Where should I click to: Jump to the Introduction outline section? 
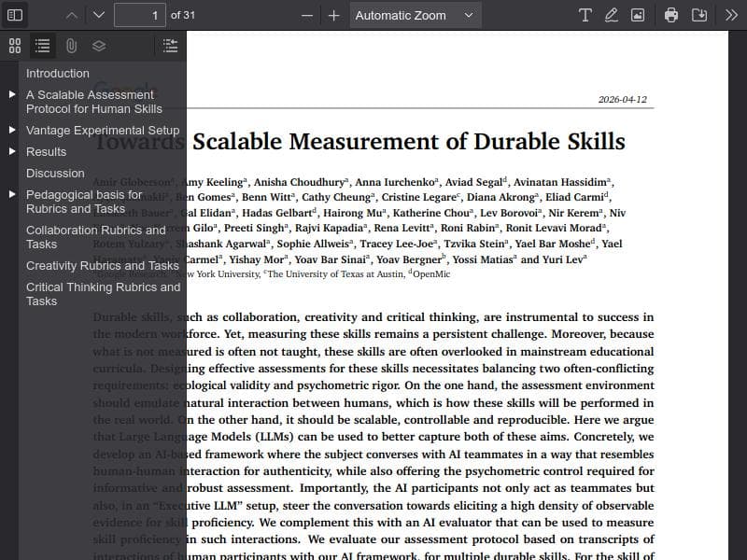point(58,73)
